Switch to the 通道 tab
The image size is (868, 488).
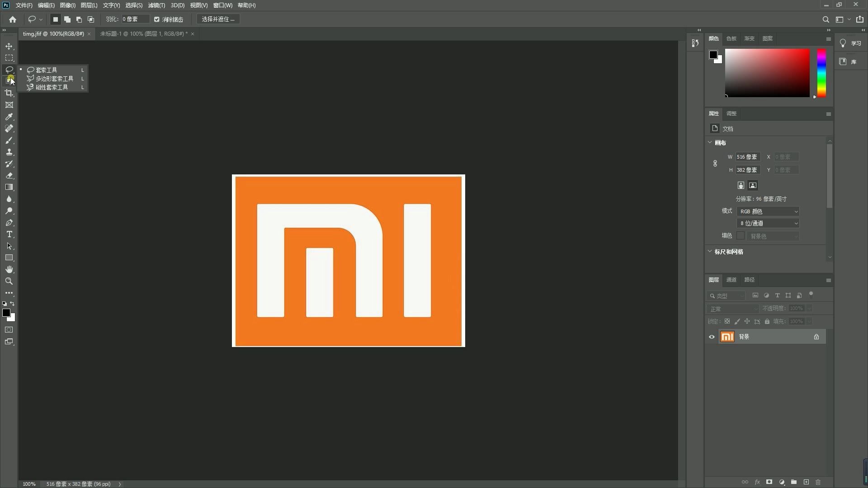[x=731, y=280]
